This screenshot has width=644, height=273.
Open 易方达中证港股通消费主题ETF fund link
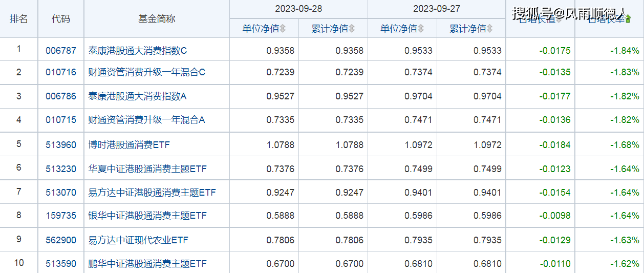click(x=152, y=193)
